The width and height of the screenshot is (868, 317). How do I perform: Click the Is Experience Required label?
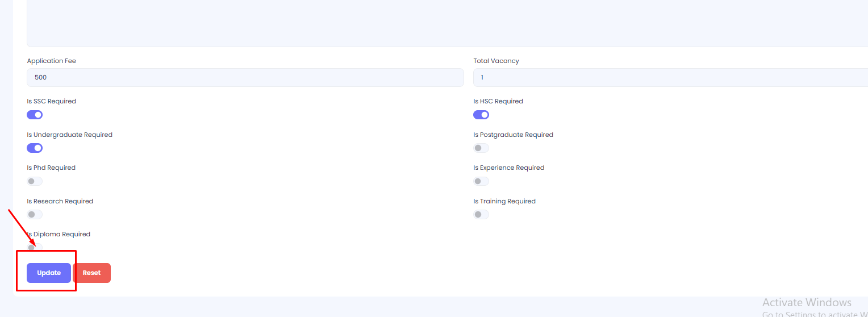click(x=508, y=168)
